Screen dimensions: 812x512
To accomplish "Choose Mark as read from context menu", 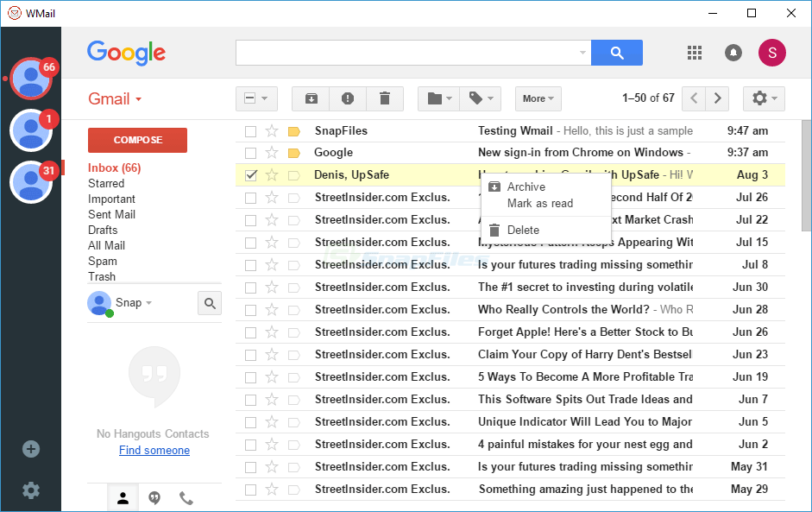I will (540, 204).
